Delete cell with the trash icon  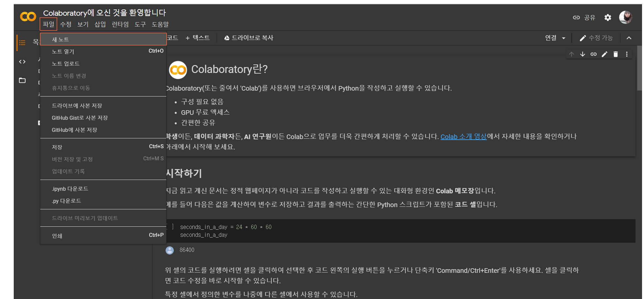pos(616,54)
